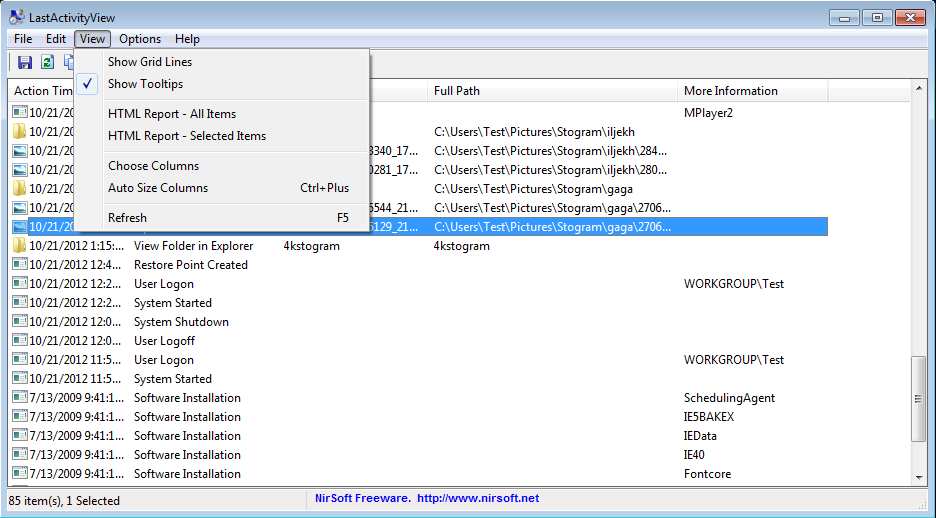Click the icon beside User Logoff
Screen dimensions: 936x518
tap(20, 341)
